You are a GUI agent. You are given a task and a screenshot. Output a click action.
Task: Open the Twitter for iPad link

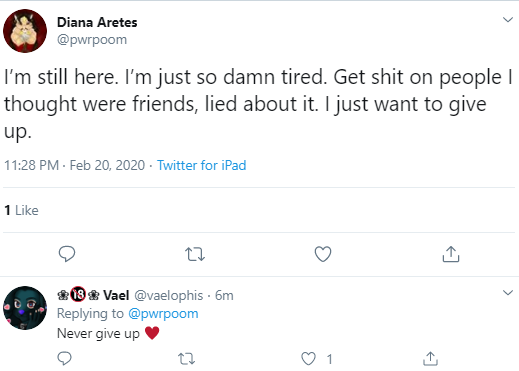(201, 165)
